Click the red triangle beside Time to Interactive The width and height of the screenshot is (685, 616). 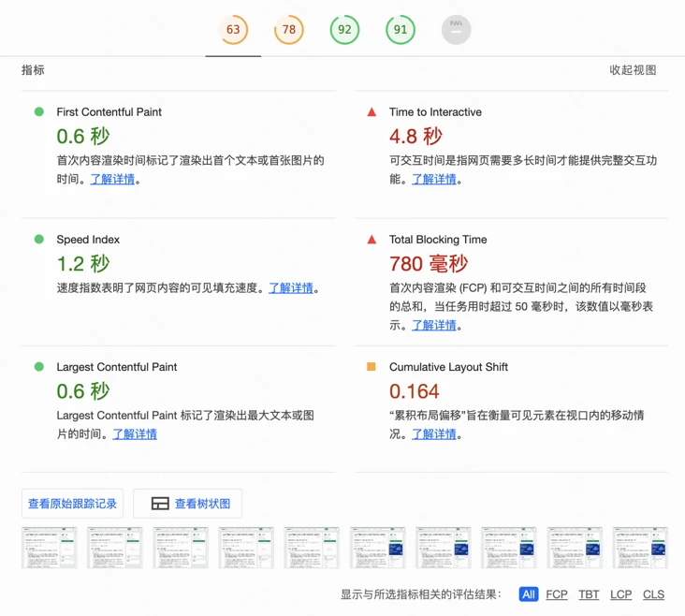(372, 112)
